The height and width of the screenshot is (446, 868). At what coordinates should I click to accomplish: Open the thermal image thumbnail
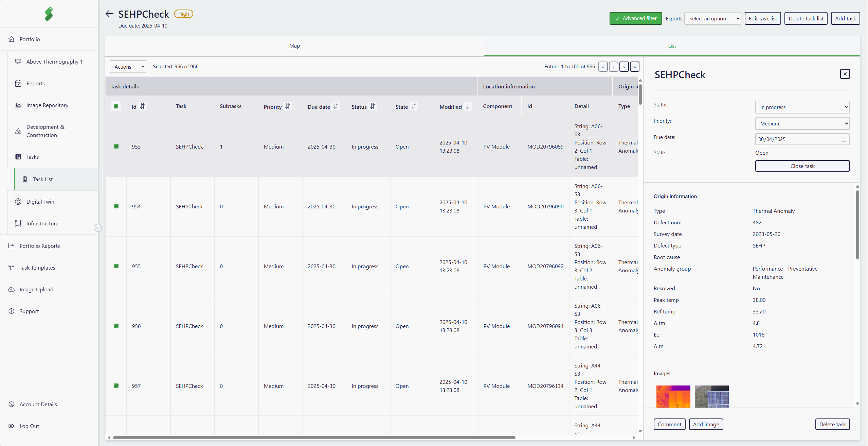click(x=673, y=396)
